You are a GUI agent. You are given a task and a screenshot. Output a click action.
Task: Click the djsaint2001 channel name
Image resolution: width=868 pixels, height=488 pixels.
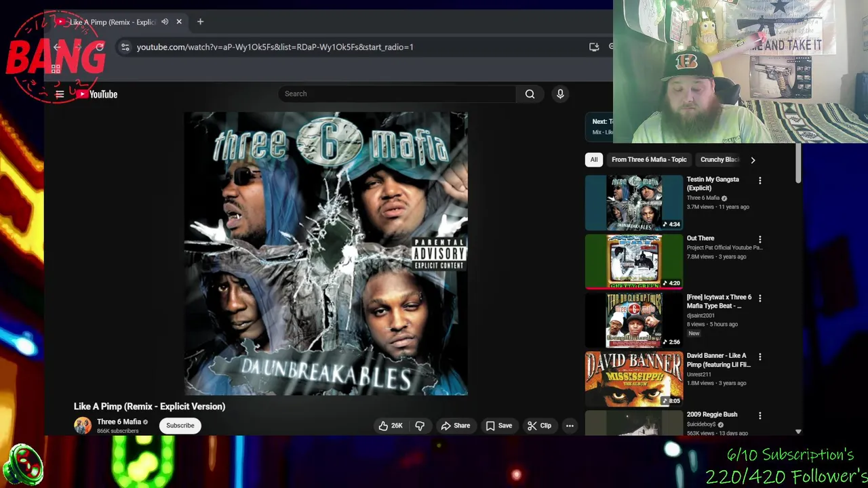(x=701, y=315)
